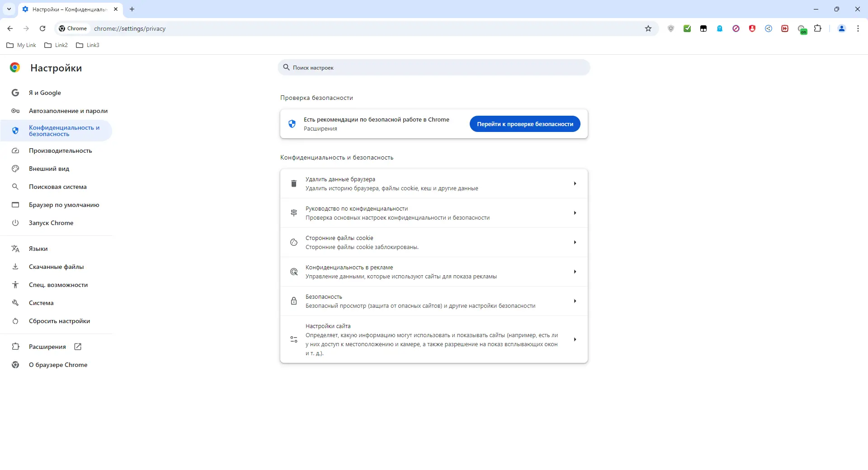Click the extension icon with green 'on' badge
Image resolution: width=868 pixels, height=470 pixels.
(x=802, y=28)
